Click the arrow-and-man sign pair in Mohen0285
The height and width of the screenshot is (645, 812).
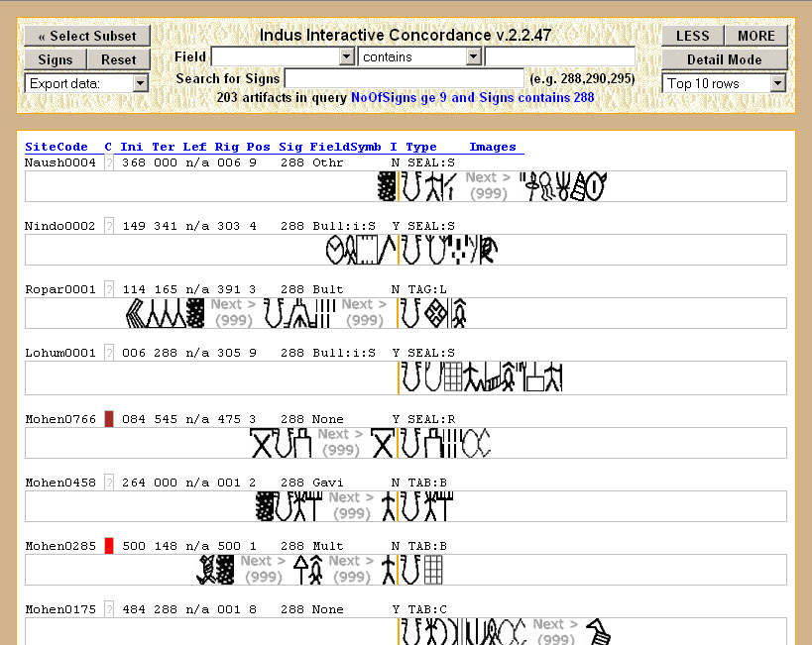pyautogui.click(x=308, y=570)
